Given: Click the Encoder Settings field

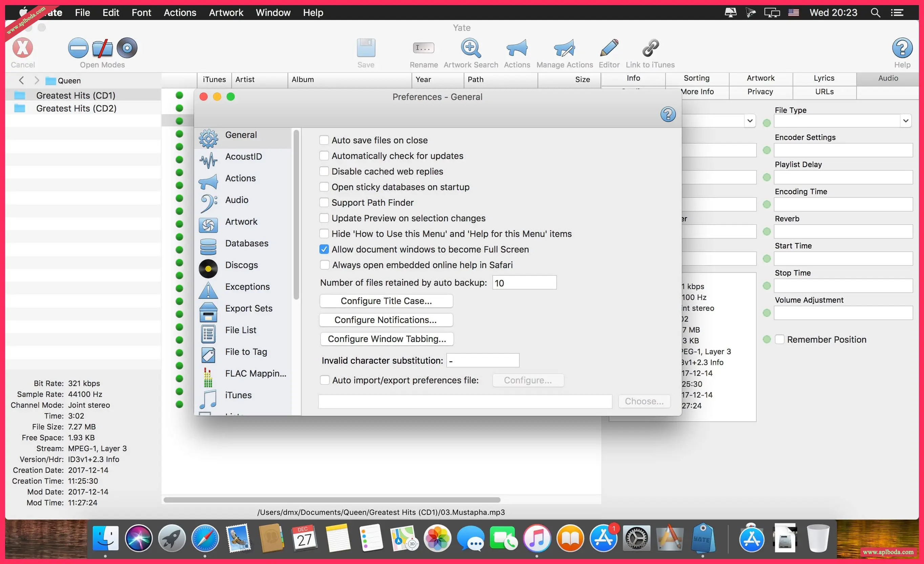Looking at the screenshot, I should [843, 150].
